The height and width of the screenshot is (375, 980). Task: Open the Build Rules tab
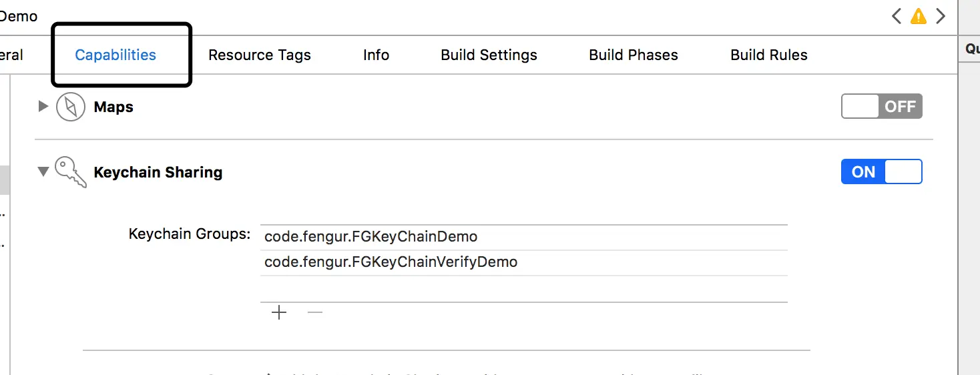pos(769,55)
